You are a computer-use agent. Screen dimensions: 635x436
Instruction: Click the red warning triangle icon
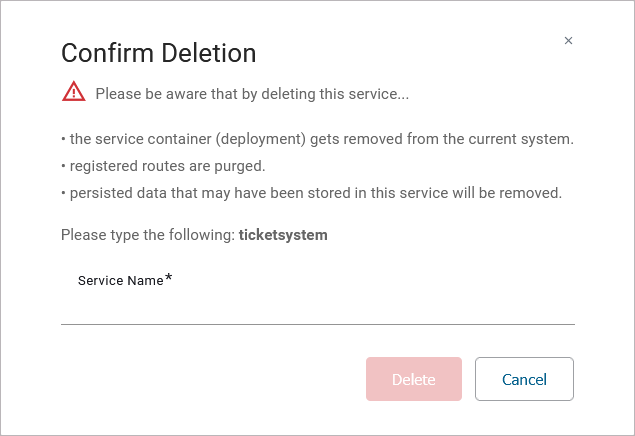74,92
